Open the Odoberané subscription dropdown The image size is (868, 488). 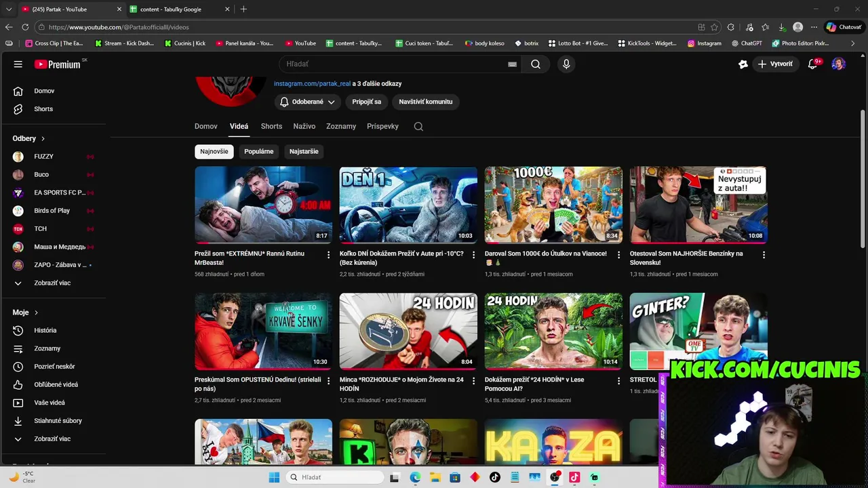[x=308, y=102]
